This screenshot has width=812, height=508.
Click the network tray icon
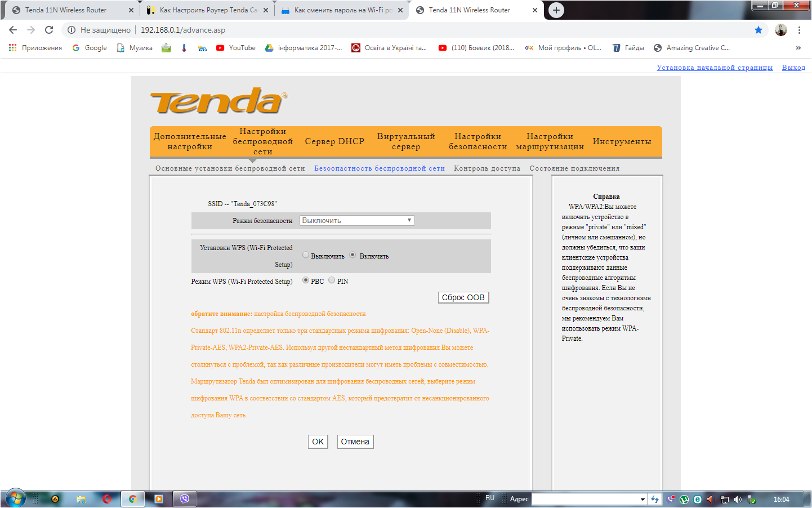pos(725,500)
